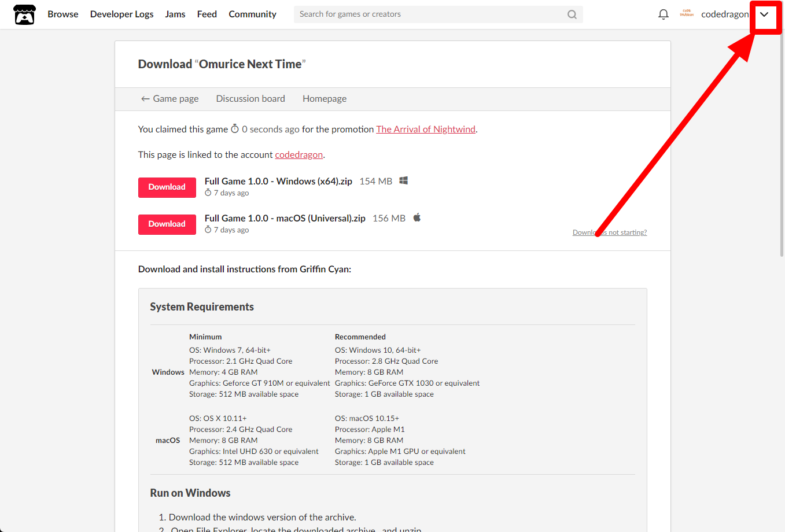Screen dimensions: 785x532
Task: Focus the search games or creators field
Action: 438,14
